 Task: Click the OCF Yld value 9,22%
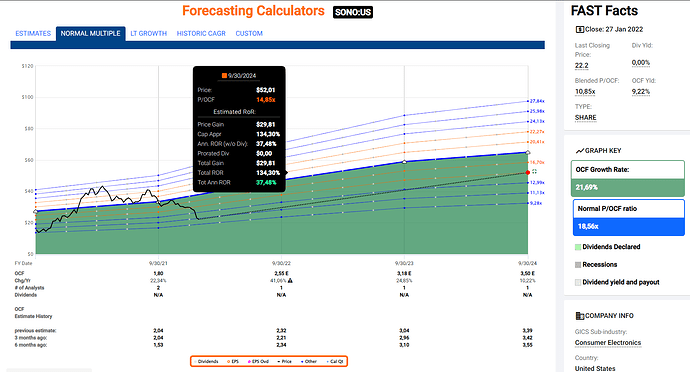click(641, 92)
